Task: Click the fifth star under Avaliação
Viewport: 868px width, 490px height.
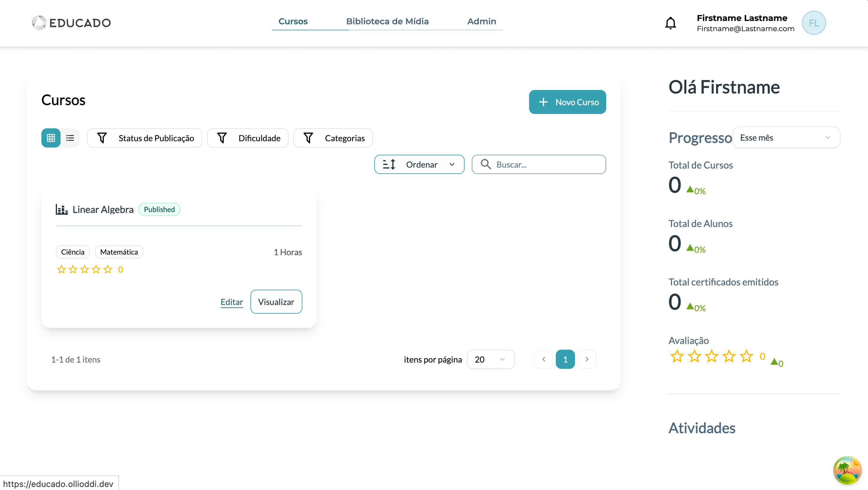Action: click(x=746, y=356)
